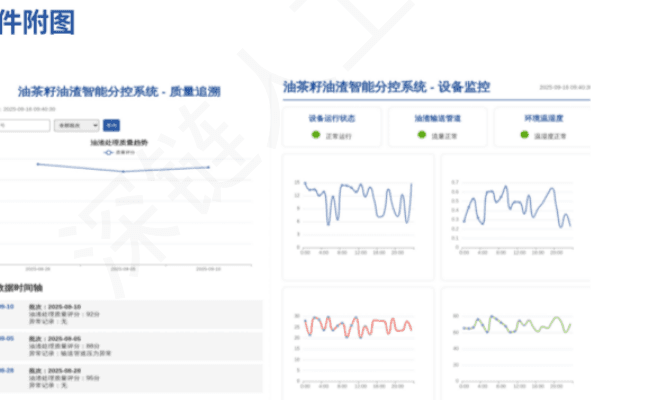This screenshot has width=670, height=400.
Task: Click green status dot beside 温湿度正常
Action: tap(525, 135)
